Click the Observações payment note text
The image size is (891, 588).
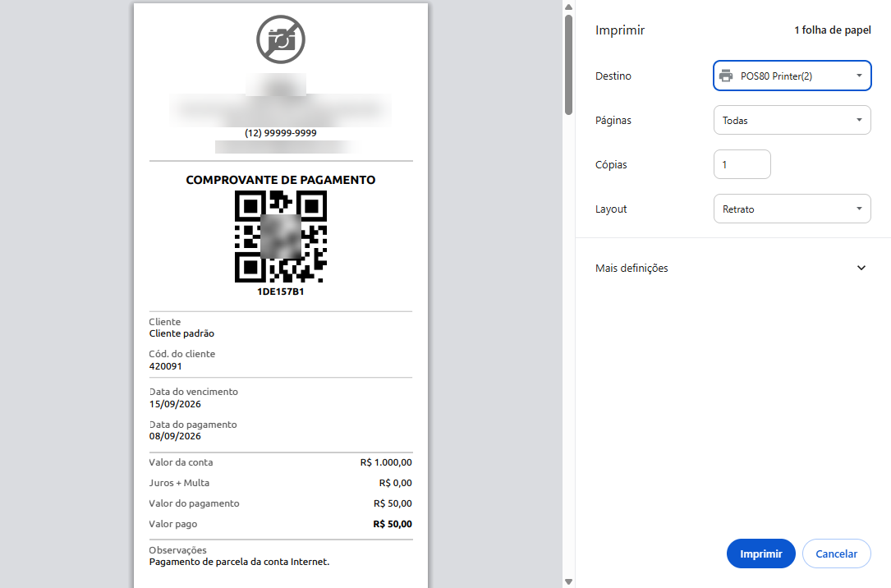[239, 562]
